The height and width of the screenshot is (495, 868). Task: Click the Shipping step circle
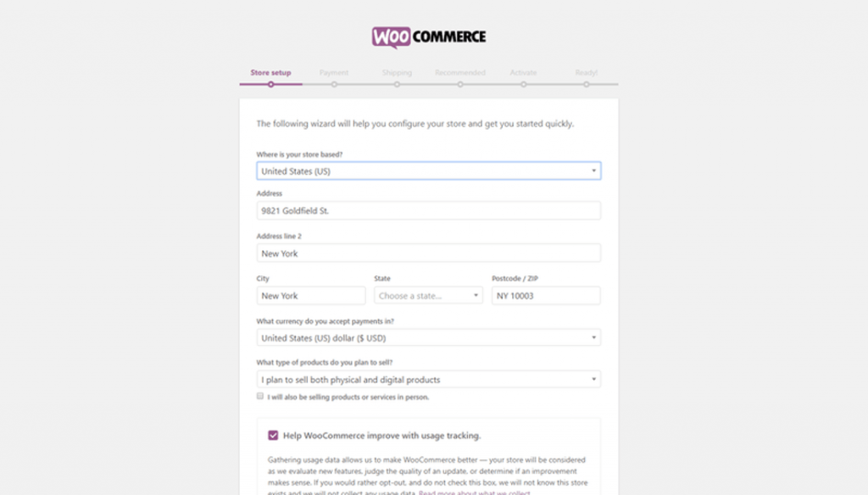(398, 85)
